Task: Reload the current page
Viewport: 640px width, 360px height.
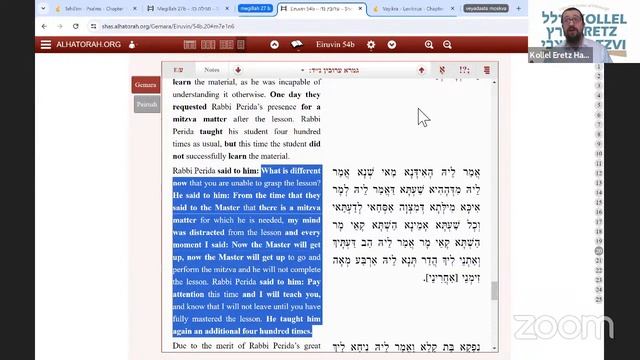Action: point(76,26)
